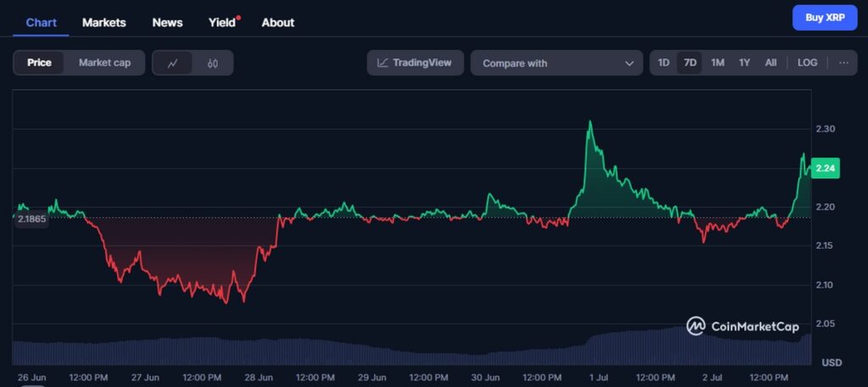Open the TradingView chart button
Viewport: 868px width, 387px height.
tap(415, 63)
